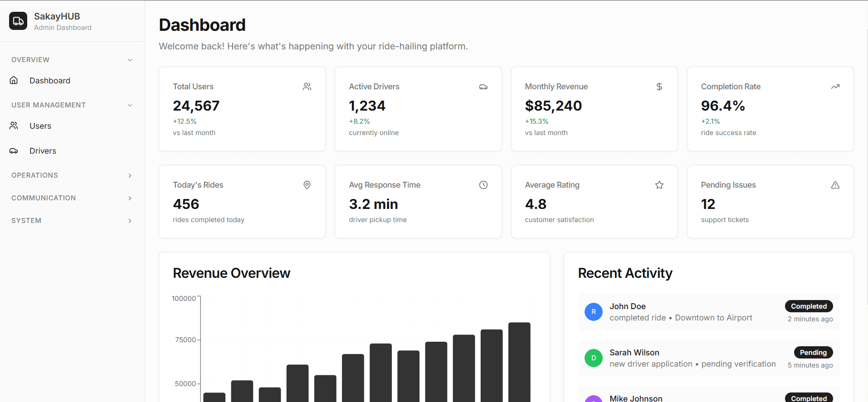
Task: Click the 'Recent Activity' heading
Action: tap(625, 273)
